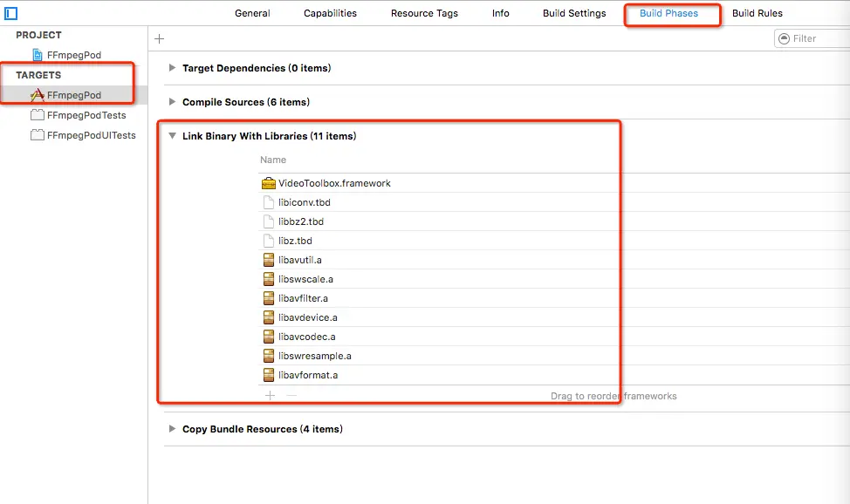This screenshot has width=850, height=504.
Task: Select libavcodec.a entry
Action: (307, 337)
